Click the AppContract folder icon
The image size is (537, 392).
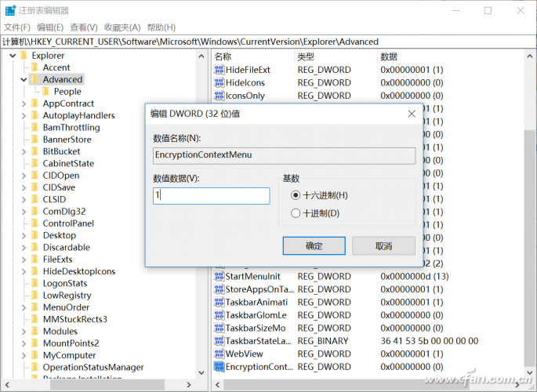pyautogui.click(x=34, y=103)
